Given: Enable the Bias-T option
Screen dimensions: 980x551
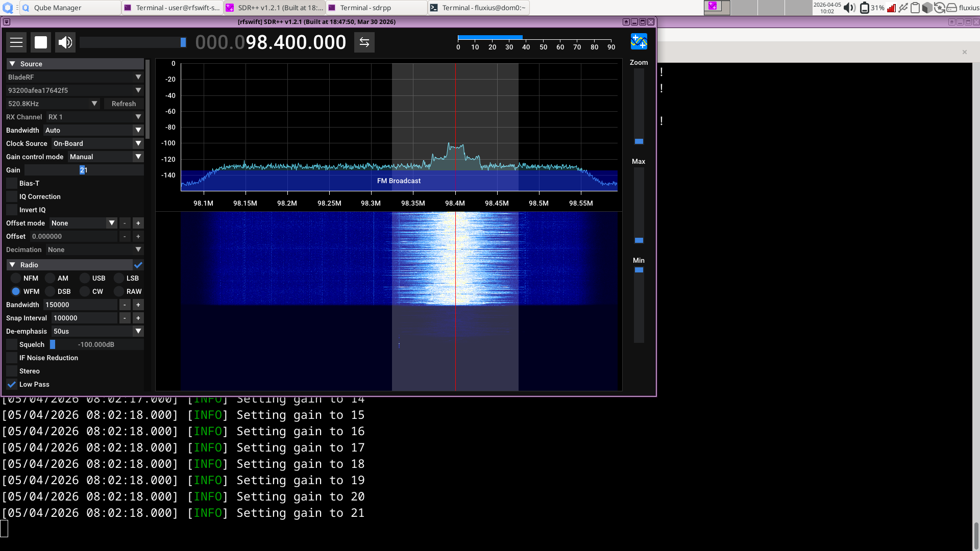Looking at the screenshot, I should click(x=11, y=183).
